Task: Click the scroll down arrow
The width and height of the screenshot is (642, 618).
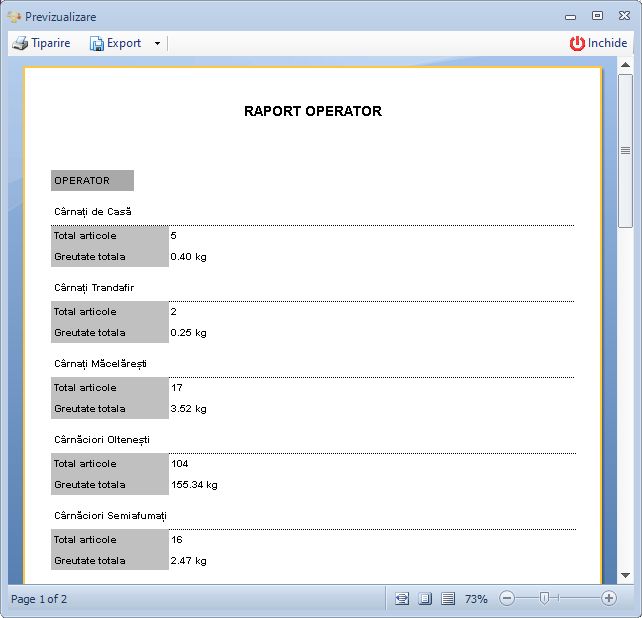Action: 625,575
